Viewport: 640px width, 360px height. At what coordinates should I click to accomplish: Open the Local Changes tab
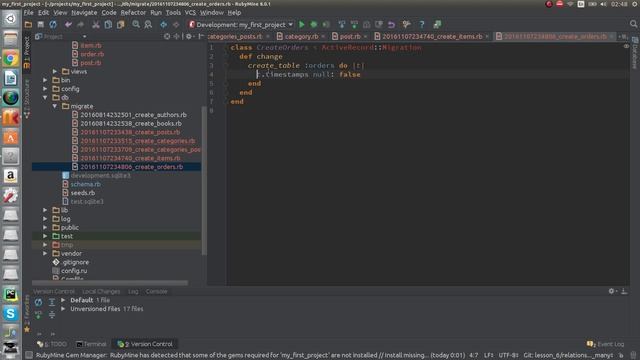tap(101, 291)
